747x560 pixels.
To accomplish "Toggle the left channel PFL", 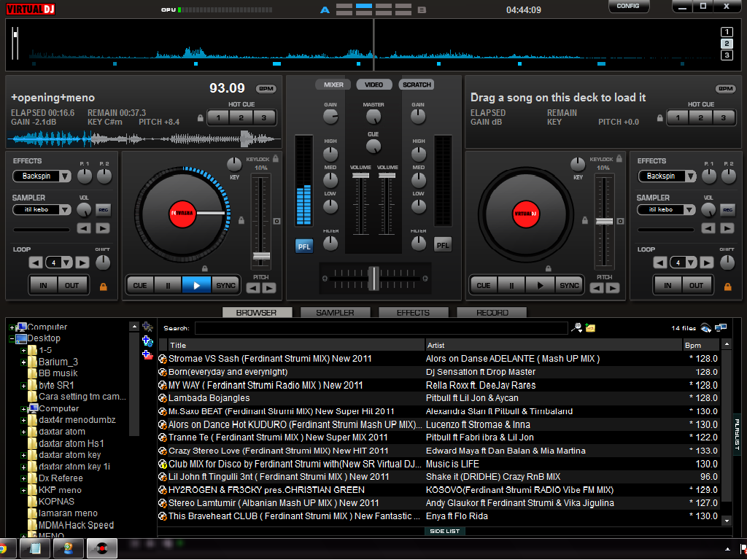I will coord(304,246).
